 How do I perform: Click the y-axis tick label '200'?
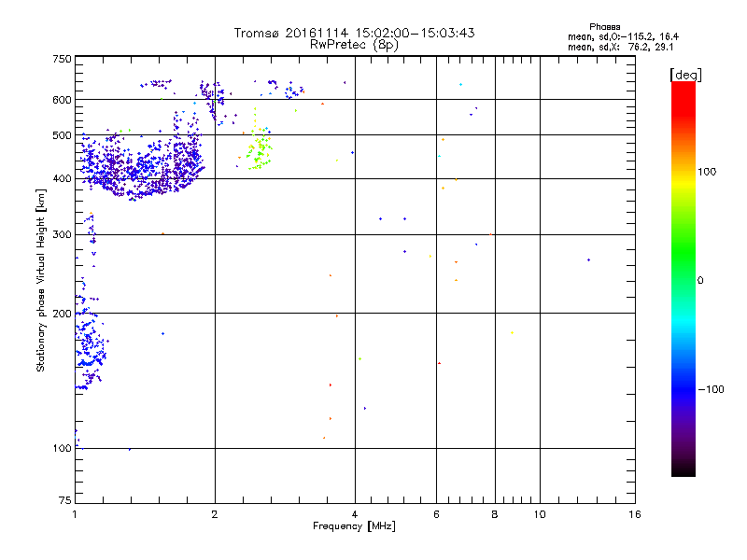(x=62, y=314)
